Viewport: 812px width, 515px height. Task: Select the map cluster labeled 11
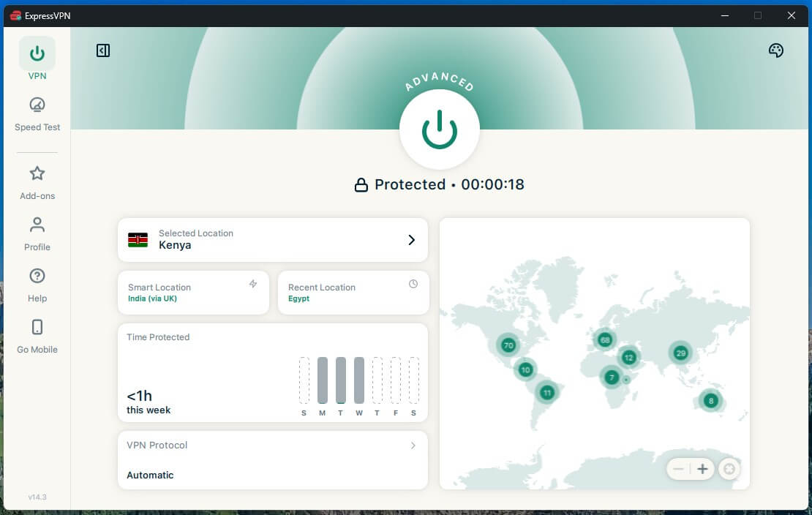coord(547,392)
